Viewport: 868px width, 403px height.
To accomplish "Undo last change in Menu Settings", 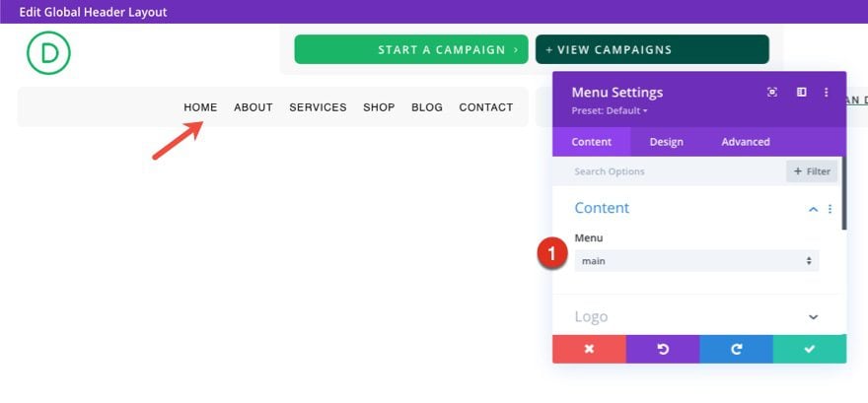I will coord(663,349).
